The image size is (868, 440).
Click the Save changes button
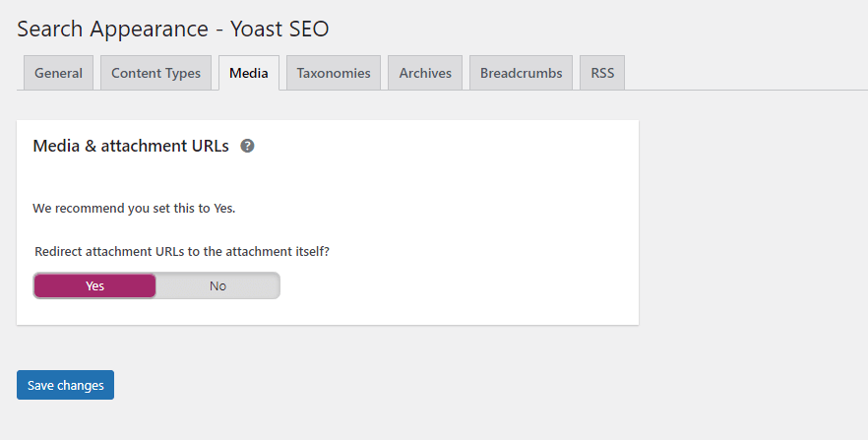click(65, 385)
